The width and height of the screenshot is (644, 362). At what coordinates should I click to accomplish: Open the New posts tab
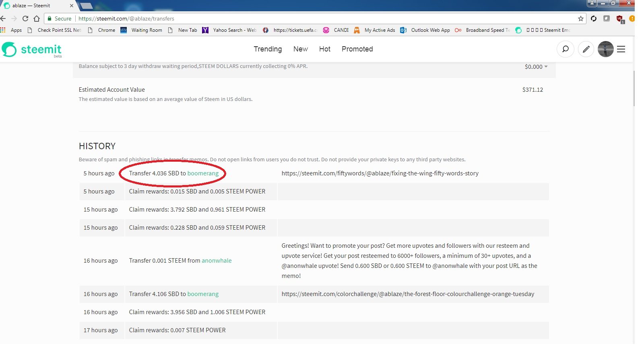pyautogui.click(x=301, y=49)
